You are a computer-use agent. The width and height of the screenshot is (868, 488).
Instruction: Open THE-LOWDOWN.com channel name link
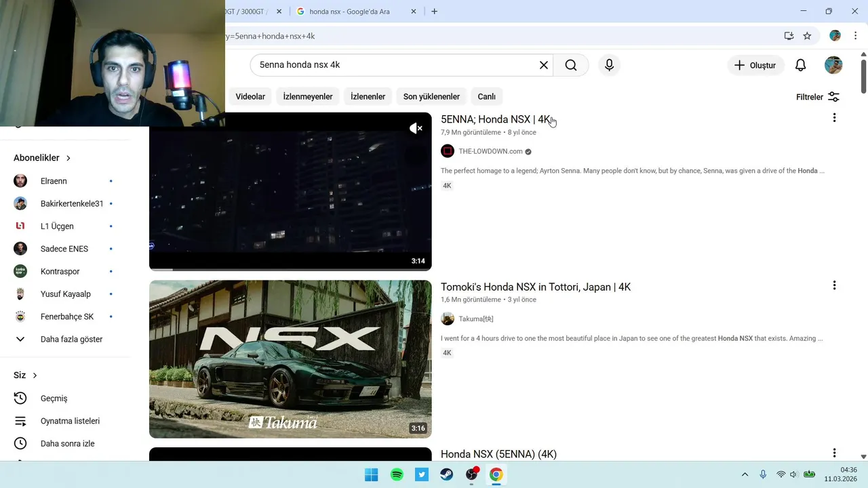pyautogui.click(x=490, y=151)
